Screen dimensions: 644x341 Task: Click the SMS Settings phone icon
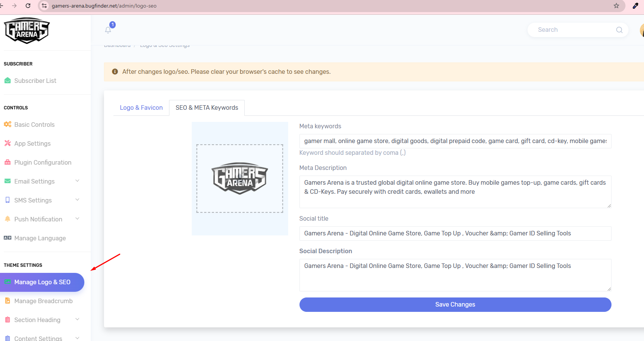8,200
